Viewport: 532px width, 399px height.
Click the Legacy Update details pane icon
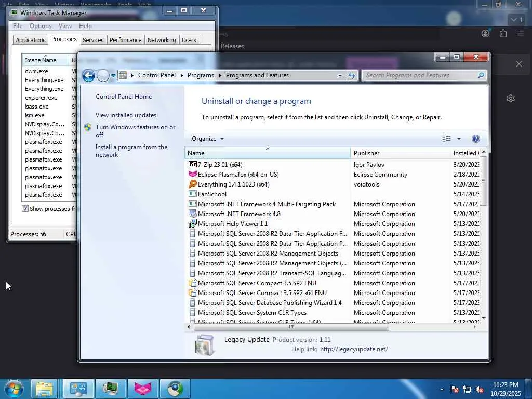pyautogui.click(x=205, y=345)
